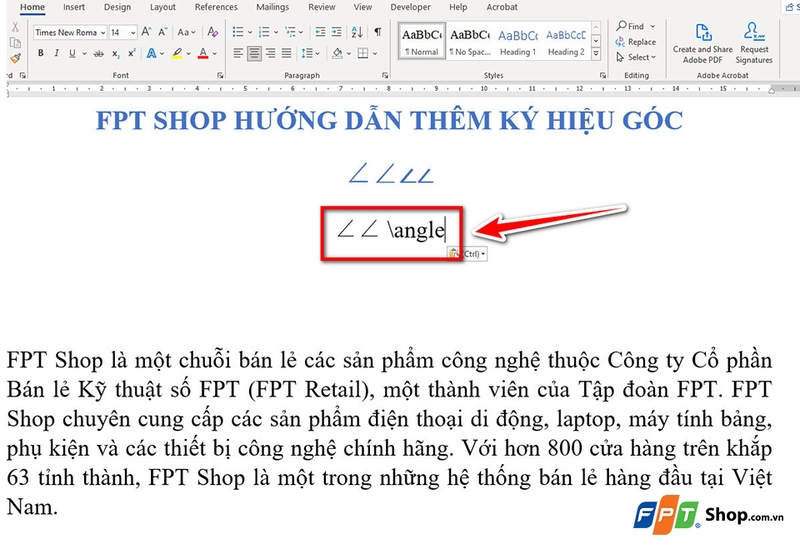Decrease font size with shrink-font icon
This screenshot has width=800, height=549.
click(162, 32)
